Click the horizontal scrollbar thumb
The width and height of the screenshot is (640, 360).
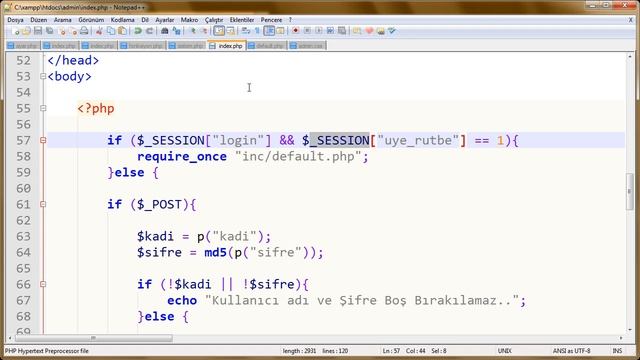click(93, 338)
